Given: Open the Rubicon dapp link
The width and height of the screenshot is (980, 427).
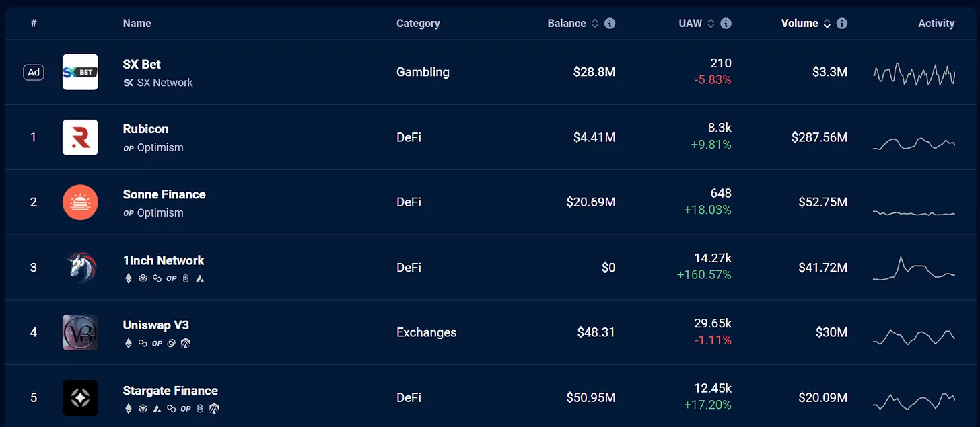Looking at the screenshot, I should coord(146,129).
